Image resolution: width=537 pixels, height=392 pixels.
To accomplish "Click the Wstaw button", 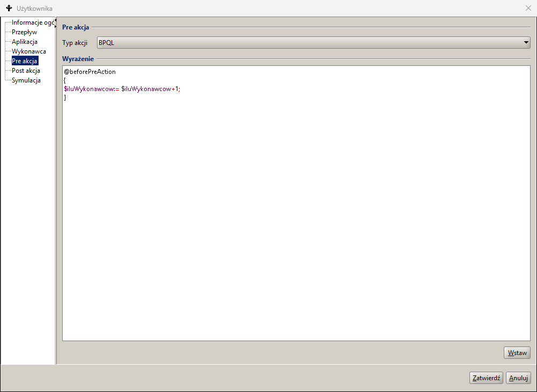I will [x=517, y=352].
